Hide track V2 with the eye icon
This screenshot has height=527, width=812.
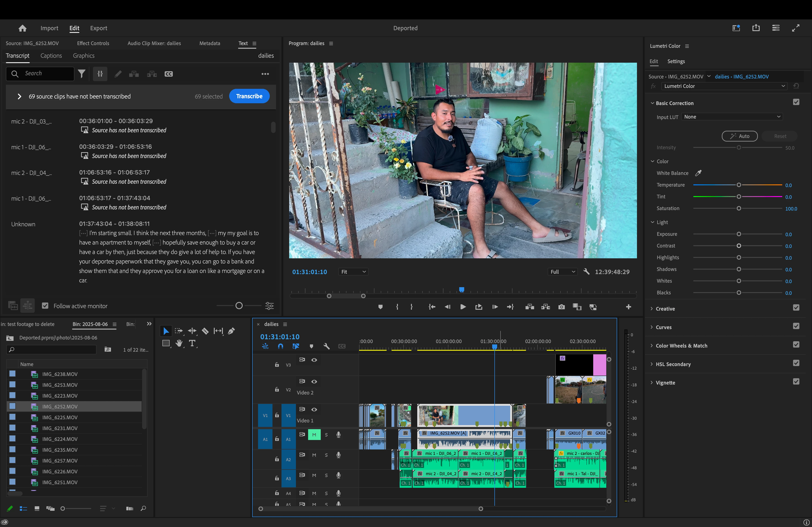314,381
